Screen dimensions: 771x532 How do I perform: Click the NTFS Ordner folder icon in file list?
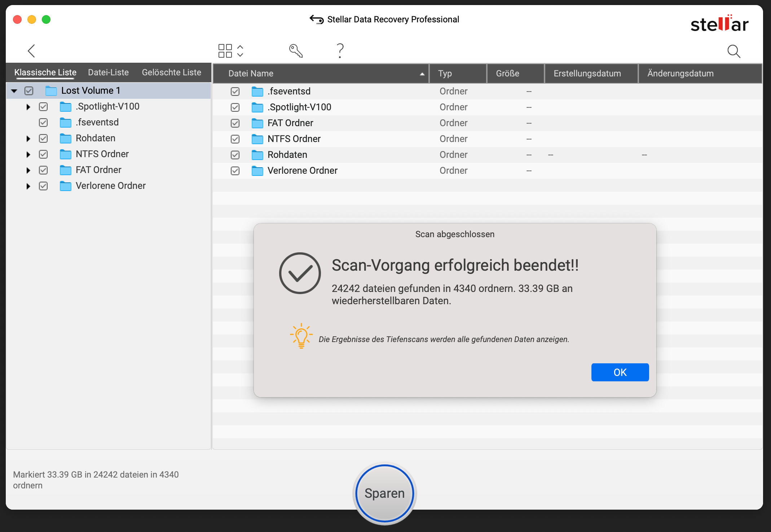point(257,139)
